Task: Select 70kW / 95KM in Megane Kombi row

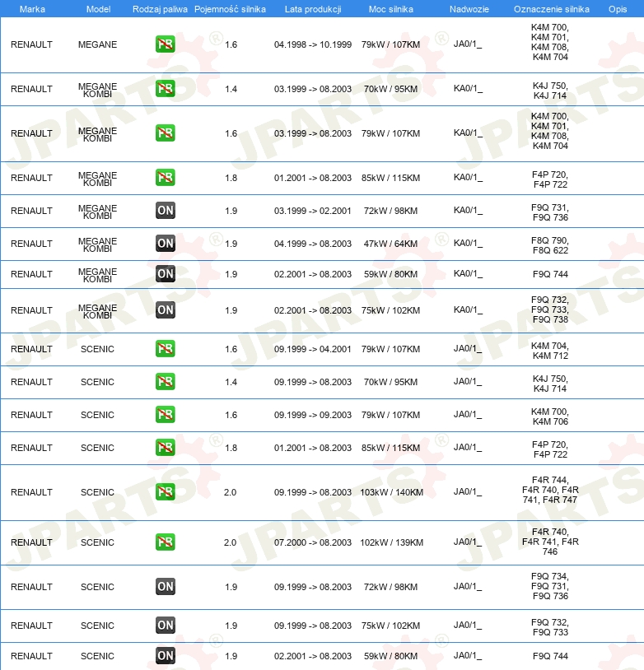Action: click(x=390, y=89)
